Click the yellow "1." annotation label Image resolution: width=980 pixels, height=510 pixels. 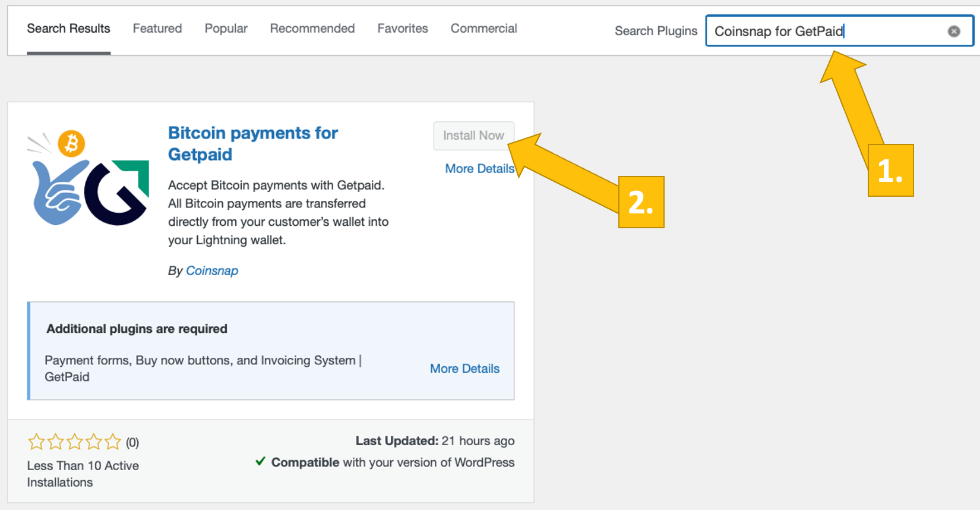pos(890,171)
